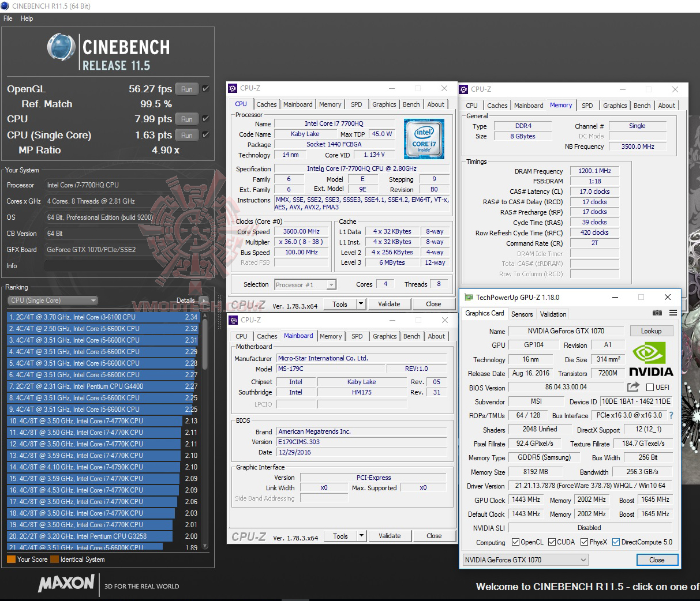Click the question mark beside Bus Interface
This screenshot has height=601, width=700.
tap(670, 415)
